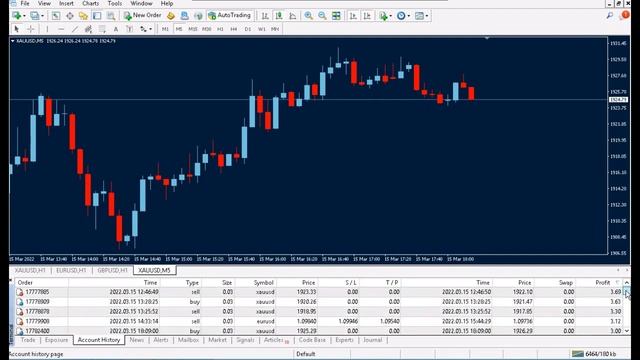
Task: Switch chart to bar chart
Action: (265, 16)
